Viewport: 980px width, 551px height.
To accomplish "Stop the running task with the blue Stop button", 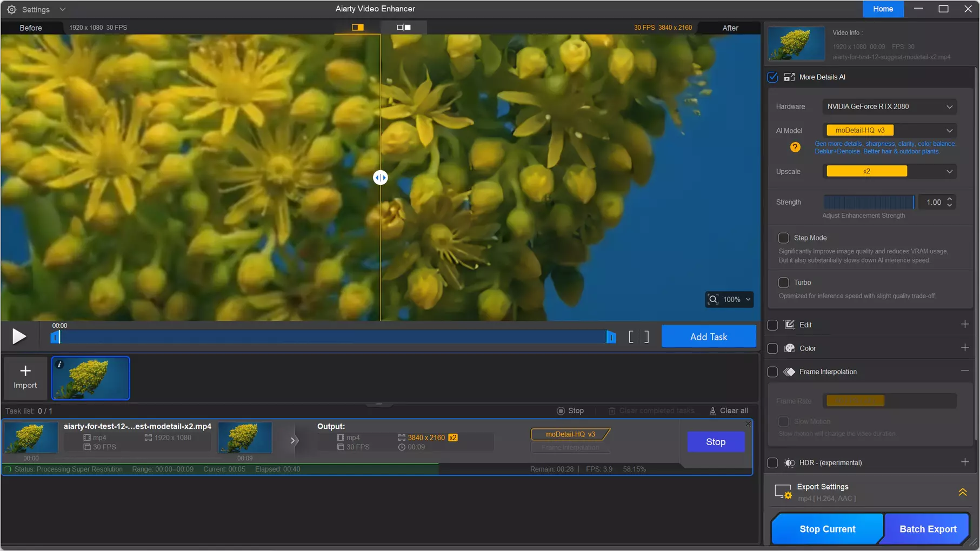I will (716, 442).
